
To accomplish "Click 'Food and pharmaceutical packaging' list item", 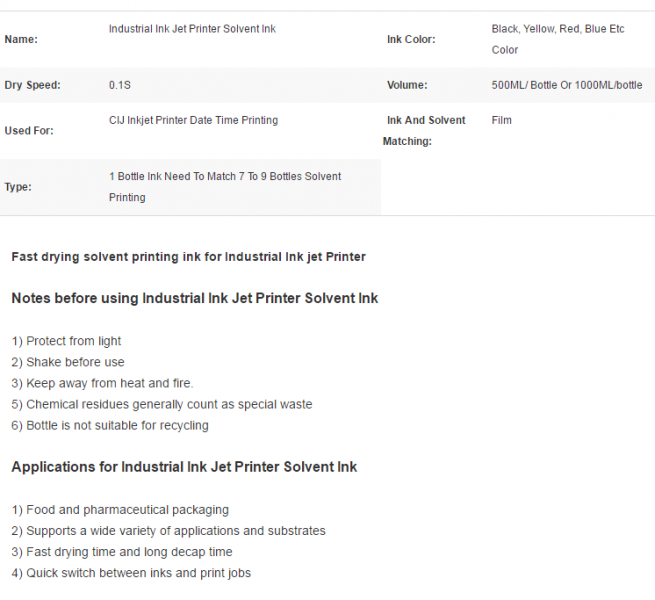I will click(127, 510).
